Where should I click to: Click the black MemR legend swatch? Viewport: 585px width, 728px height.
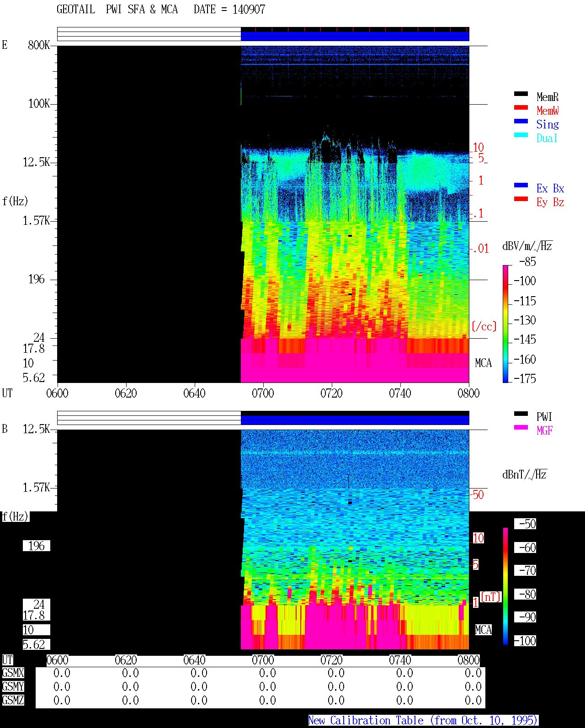click(x=521, y=94)
